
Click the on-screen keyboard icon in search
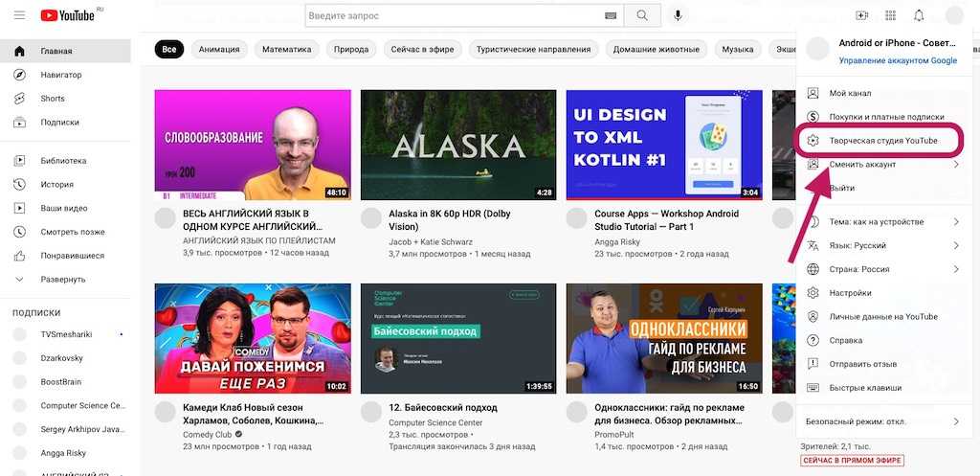click(611, 16)
